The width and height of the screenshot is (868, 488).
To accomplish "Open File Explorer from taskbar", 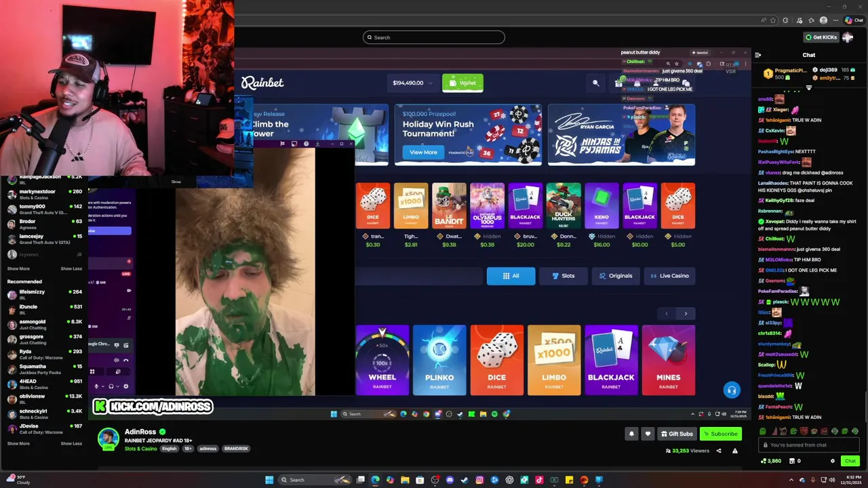I will point(405,480).
